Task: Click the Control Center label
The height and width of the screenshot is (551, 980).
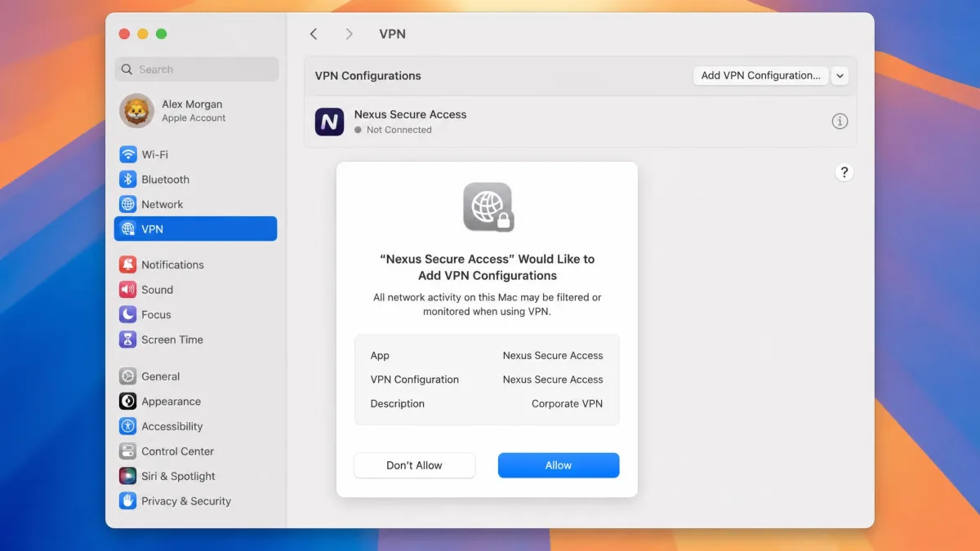Action: [x=177, y=451]
